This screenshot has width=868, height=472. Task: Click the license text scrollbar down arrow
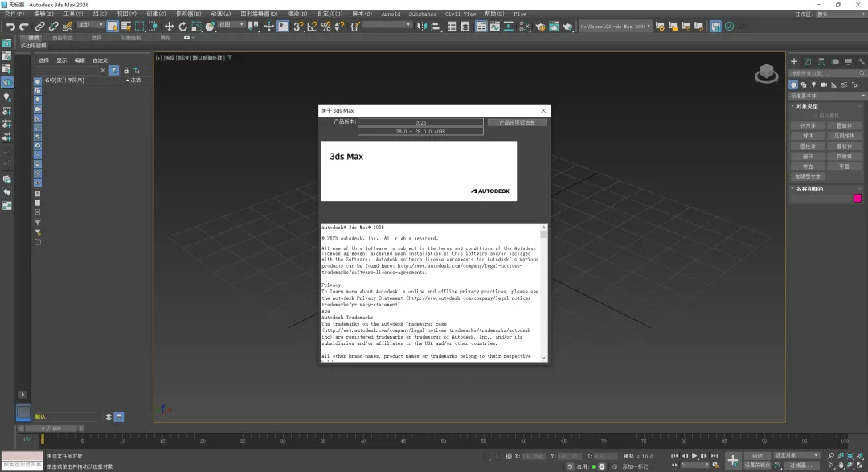click(x=543, y=358)
